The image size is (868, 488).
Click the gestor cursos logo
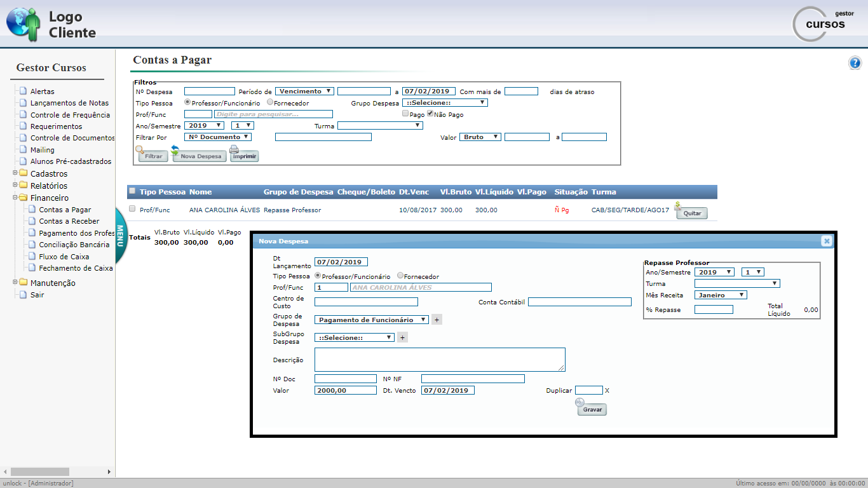(x=824, y=24)
